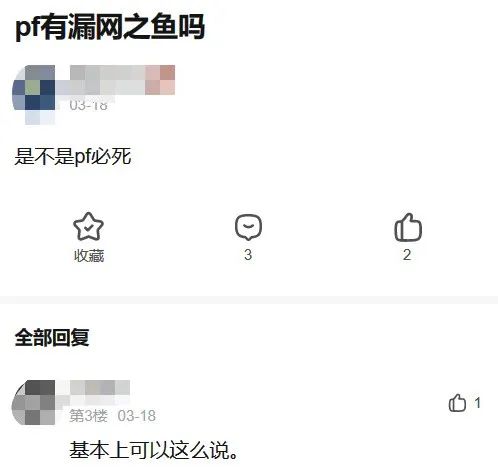
Task: Open comments via the speech bubble icon
Action: [248, 227]
